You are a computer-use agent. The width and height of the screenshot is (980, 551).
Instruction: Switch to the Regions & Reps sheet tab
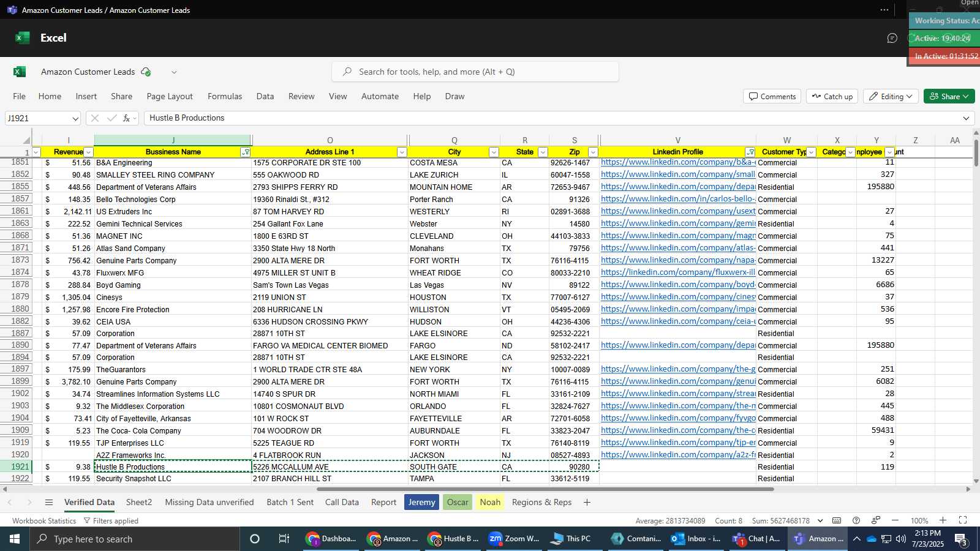coord(541,503)
